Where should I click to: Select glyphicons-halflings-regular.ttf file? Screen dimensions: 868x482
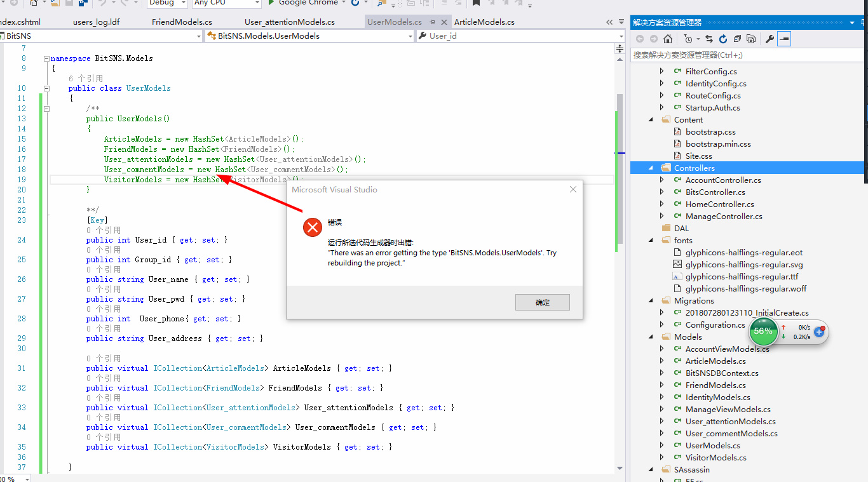click(x=742, y=276)
